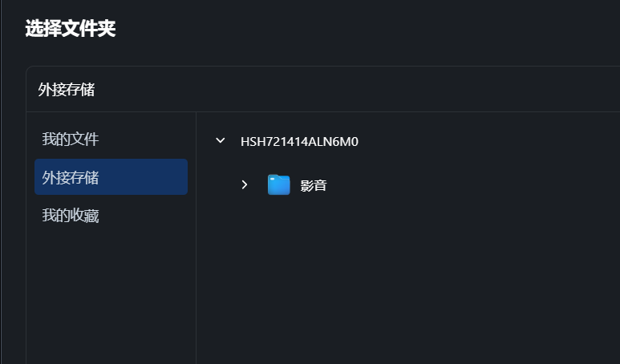Choose the 影音 folder as destination
Screen dimensions: 620x364
[x=314, y=186]
